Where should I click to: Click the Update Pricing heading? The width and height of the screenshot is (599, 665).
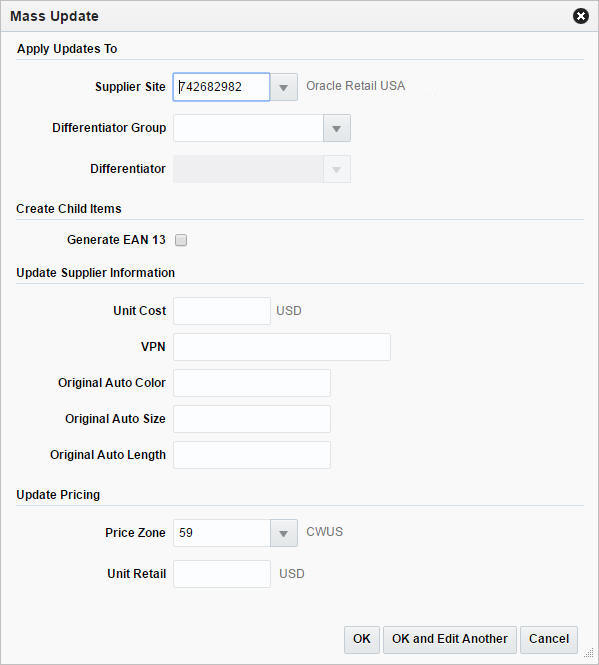click(58, 495)
